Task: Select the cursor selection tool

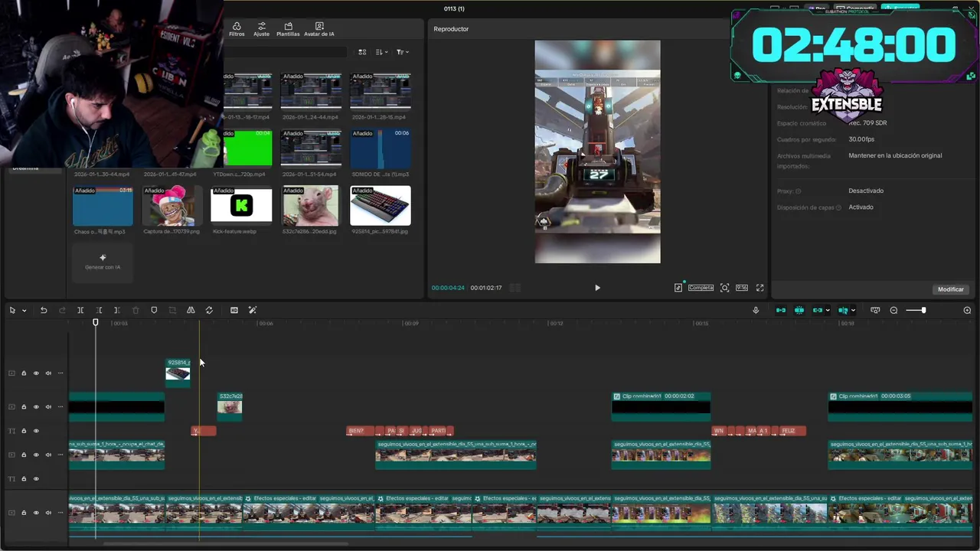Action: tap(12, 310)
